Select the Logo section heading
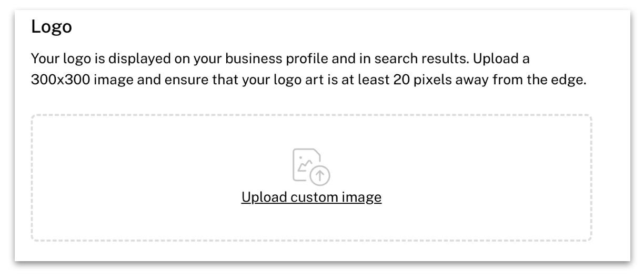The height and width of the screenshot is (278, 644). click(x=52, y=27)
